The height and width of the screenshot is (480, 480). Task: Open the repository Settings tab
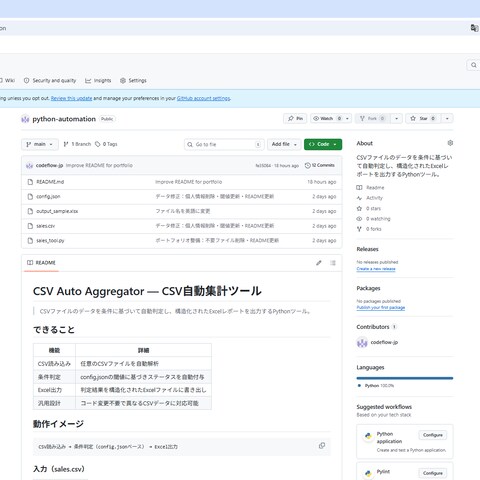[133, 80]
